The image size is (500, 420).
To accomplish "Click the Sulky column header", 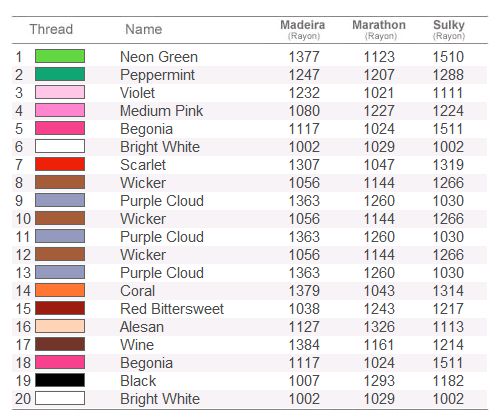I will 449,30.
